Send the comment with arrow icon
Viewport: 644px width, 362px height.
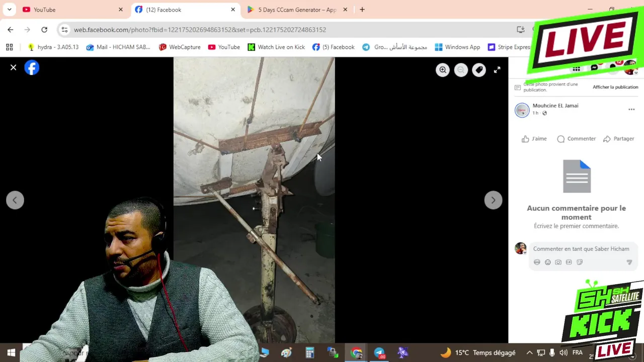[x=629, y=262]
